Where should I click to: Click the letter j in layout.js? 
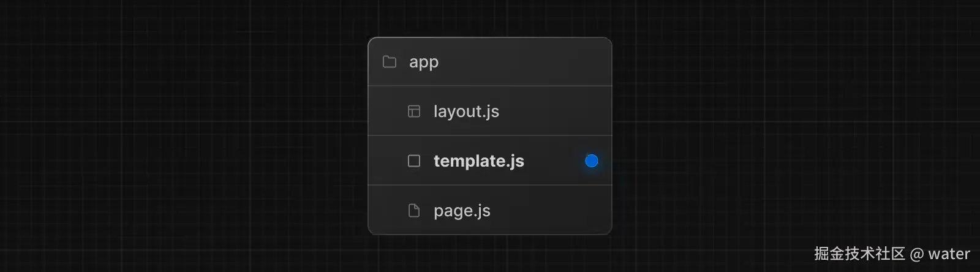pos(488,112)
